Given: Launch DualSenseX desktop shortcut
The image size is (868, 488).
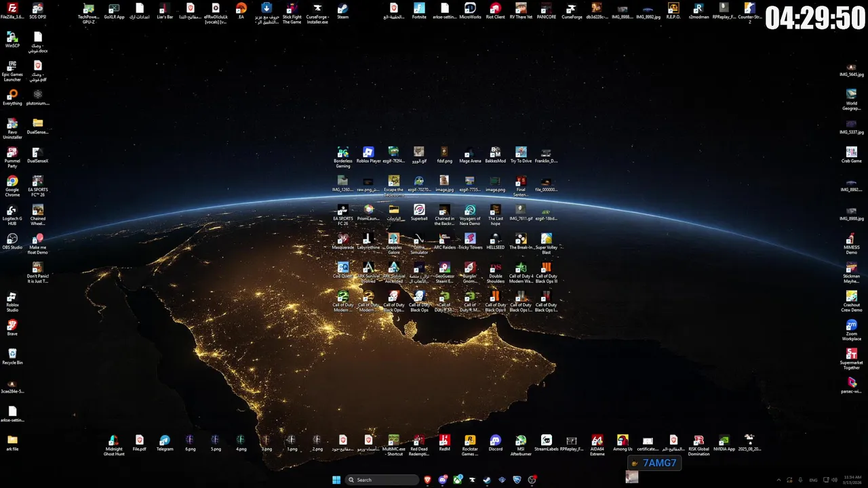Looking at the screenshot, I should tap(38, 155).
